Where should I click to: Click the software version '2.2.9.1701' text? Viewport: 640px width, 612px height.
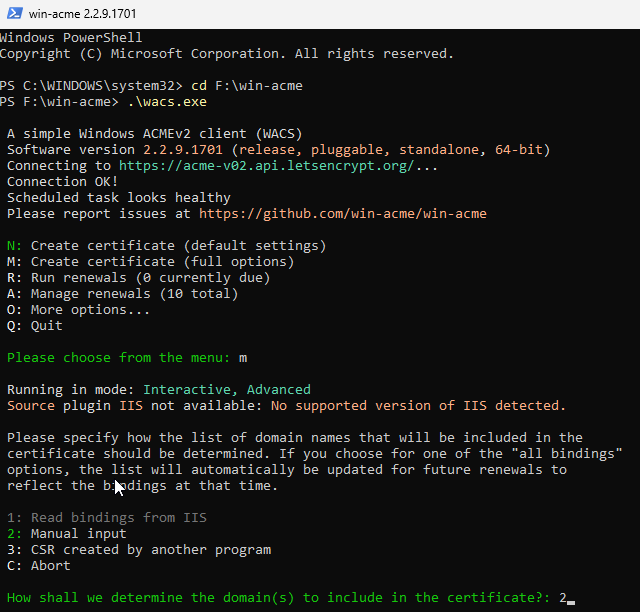pos(183,150)
